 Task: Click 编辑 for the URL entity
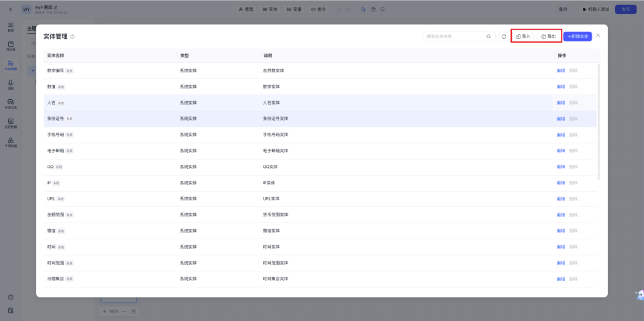tap(560, 199)
